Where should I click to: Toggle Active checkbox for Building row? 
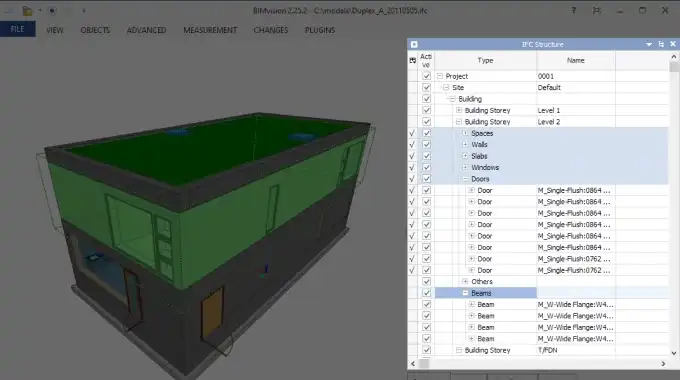426,99
